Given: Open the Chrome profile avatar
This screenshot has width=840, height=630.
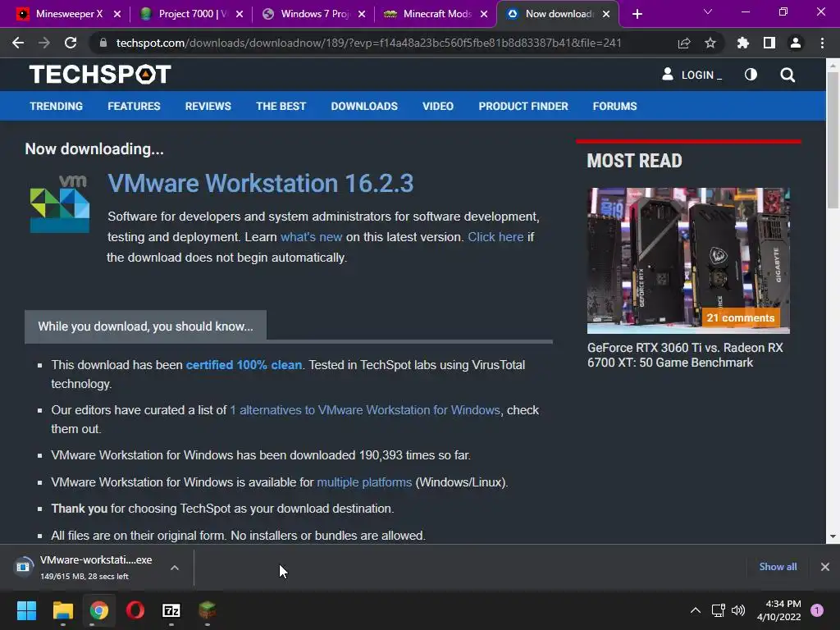Looking at the screenshot, I should [796, 43].
